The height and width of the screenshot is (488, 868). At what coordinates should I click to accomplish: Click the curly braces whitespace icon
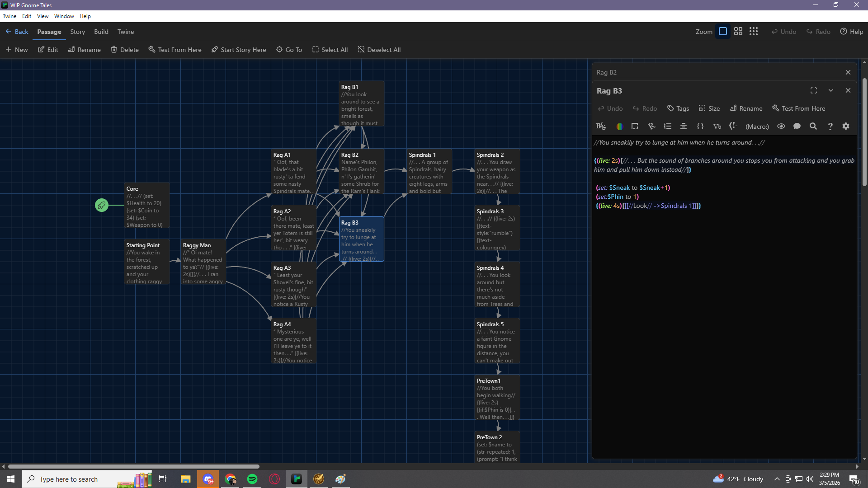700,127
